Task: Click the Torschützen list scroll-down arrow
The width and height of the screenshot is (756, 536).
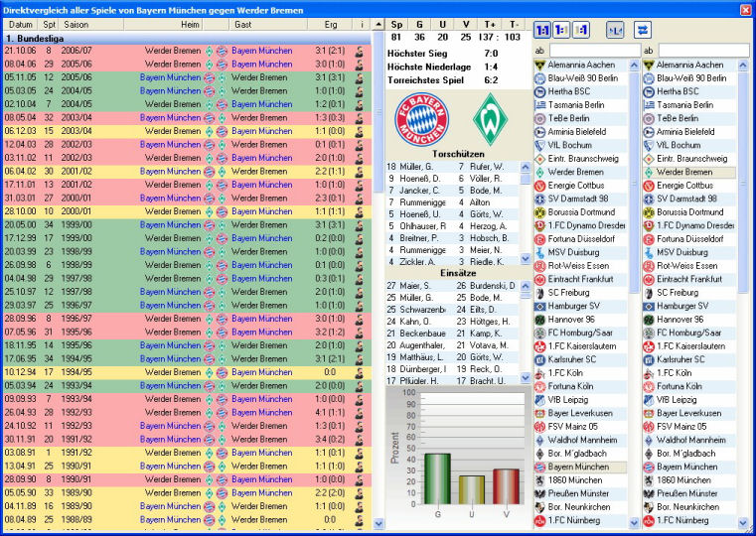Action: coord(526,259)
